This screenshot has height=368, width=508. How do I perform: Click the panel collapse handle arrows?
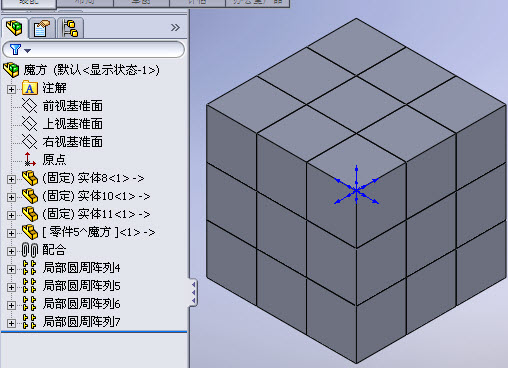[x=193, y=292]
